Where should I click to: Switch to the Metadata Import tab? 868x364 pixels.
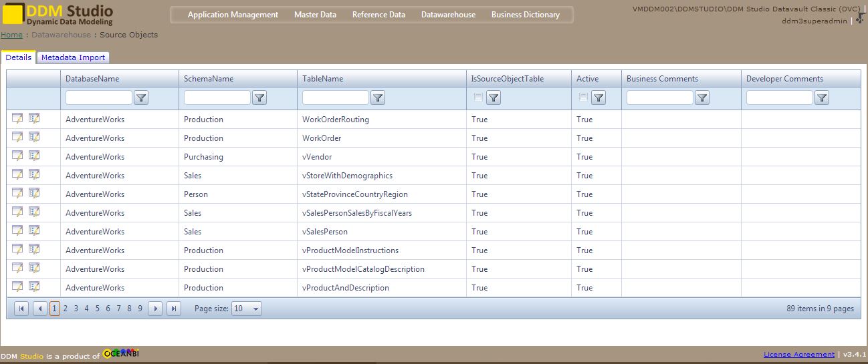73,57
